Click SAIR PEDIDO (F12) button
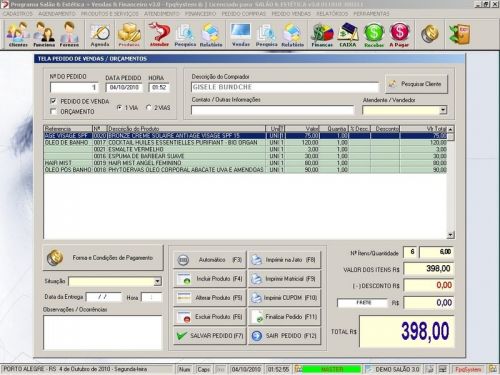Image resolution: width=500 pixels, height=375 pixels. pyautogui.click(x=284, y=336)
